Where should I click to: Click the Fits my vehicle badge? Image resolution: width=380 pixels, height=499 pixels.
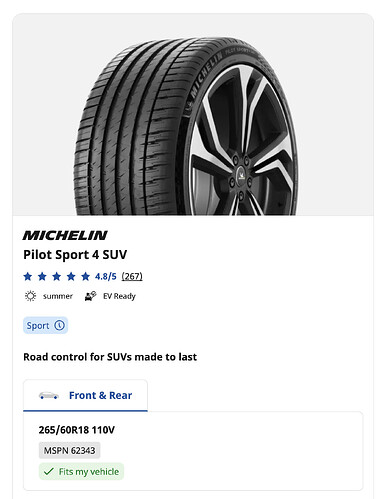(81, 472)
